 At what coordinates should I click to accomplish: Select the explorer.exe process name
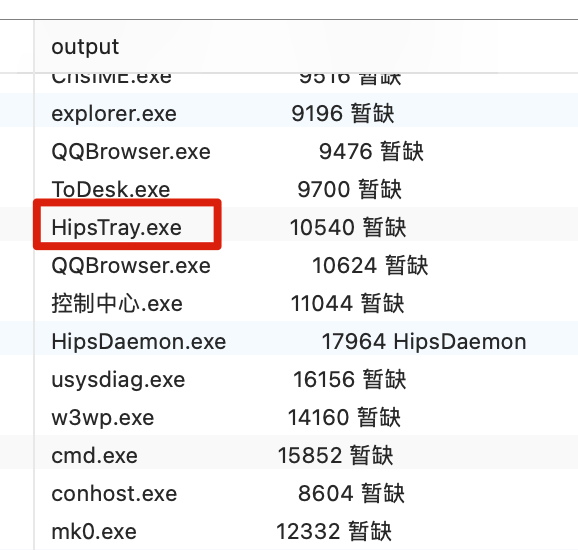click(x=114, y=114)
